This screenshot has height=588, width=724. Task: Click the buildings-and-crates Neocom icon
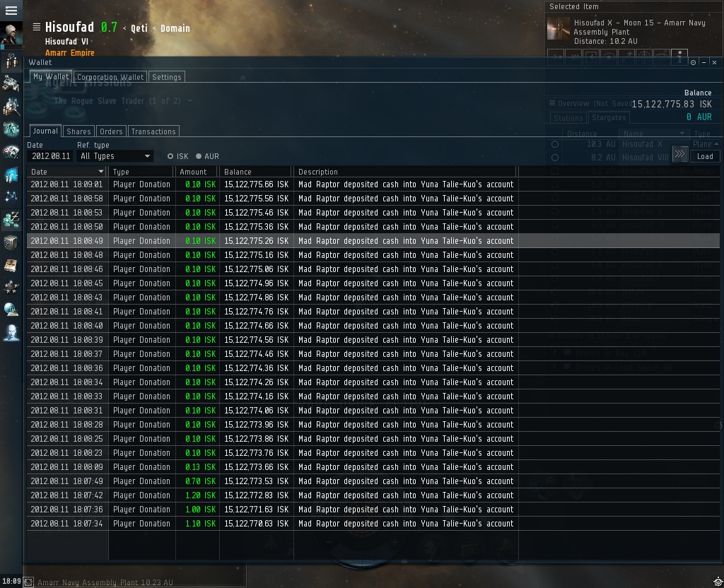11,83
